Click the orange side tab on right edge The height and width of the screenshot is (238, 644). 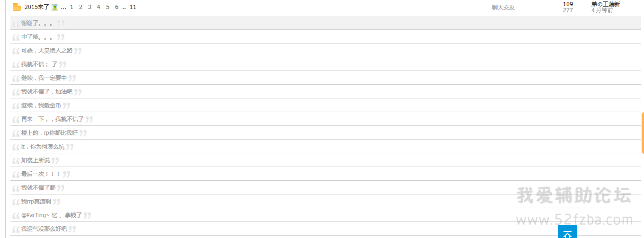pyautogui.click(x=643, y=133)
